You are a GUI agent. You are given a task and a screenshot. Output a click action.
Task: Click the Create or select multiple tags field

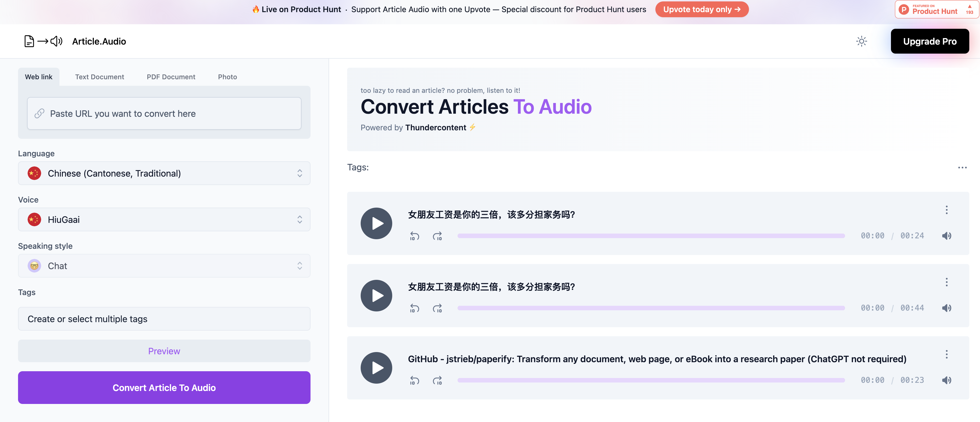pos(164,319)
